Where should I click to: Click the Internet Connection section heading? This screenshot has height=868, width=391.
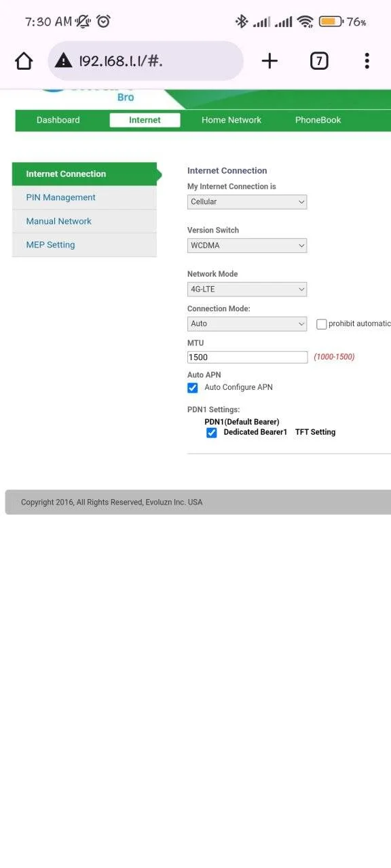click(x=227, y=171)
